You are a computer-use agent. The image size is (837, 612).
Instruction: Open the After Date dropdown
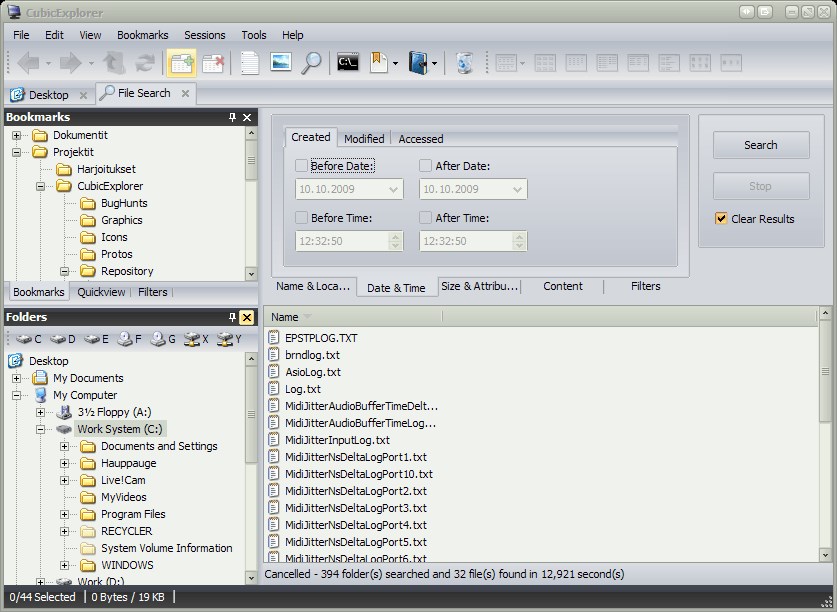coord(517,189)
